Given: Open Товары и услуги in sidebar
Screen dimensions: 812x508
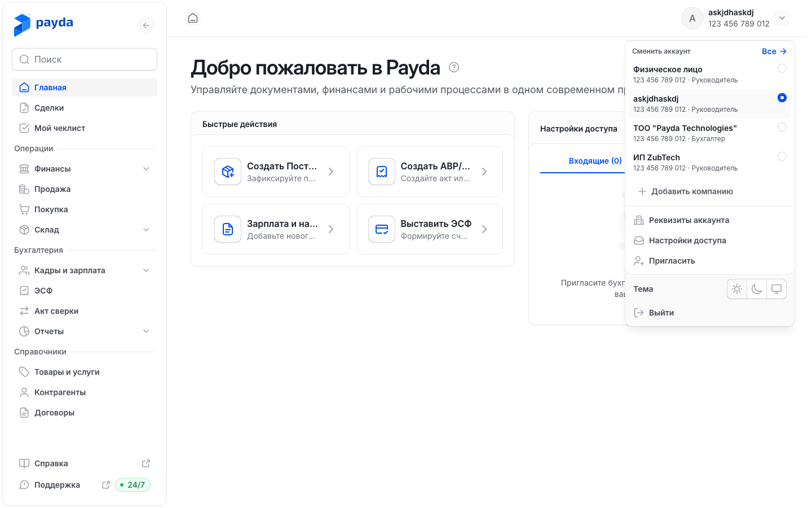Looking at the screenshot, I should point(85,372).
